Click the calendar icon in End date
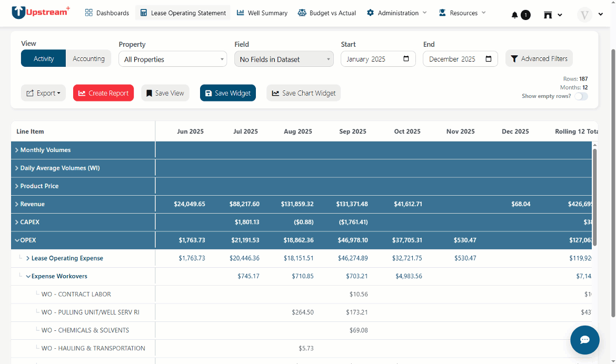This screenshot has height=364, width=616. pyautogui.click(x=488, y=59)
